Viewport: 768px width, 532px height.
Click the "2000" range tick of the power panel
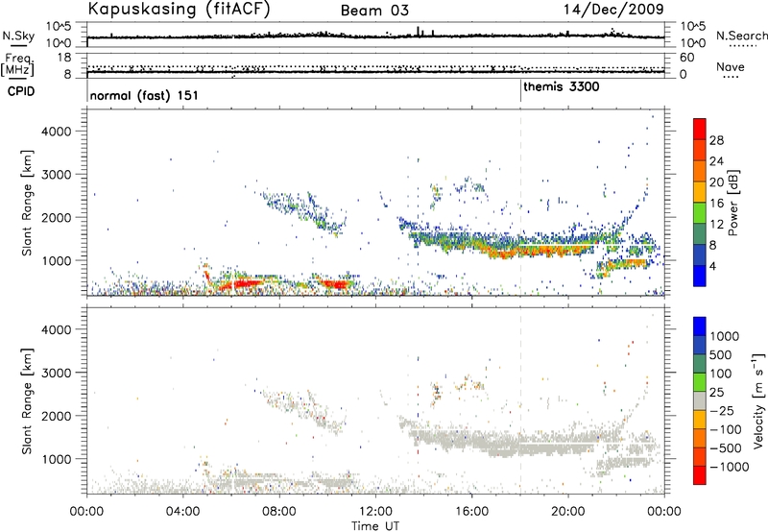pos(56,217)
